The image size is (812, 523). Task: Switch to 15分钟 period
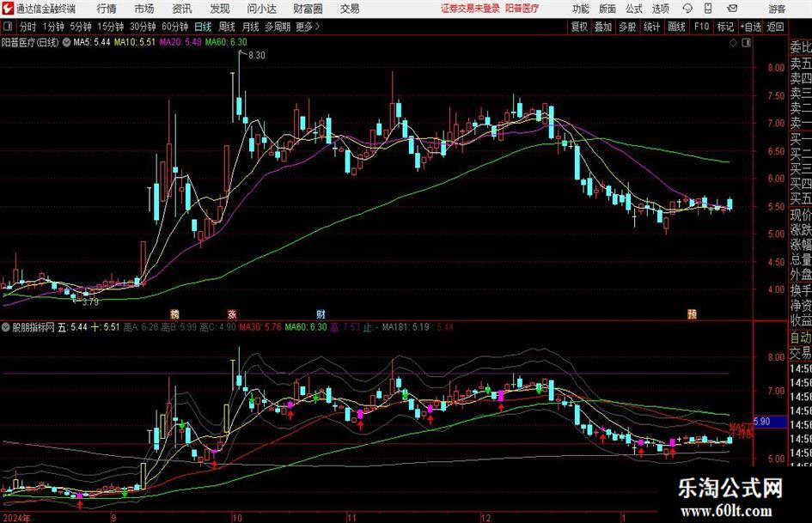[x=110, y=27]
